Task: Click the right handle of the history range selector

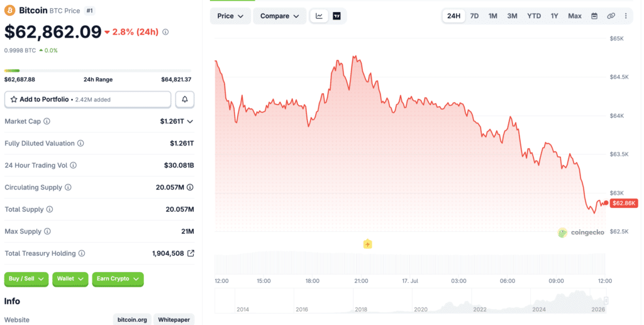Action: coord(606,300)
